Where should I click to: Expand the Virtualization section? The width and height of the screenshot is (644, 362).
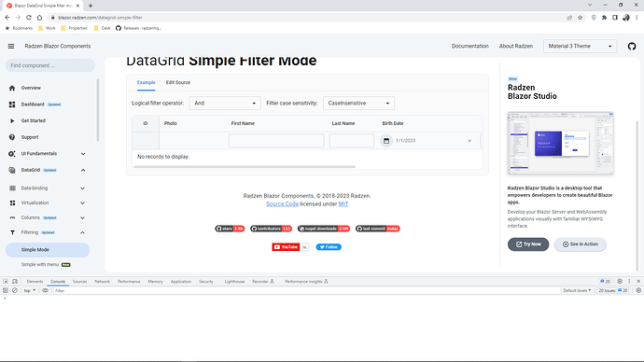[x=82, y=203]
